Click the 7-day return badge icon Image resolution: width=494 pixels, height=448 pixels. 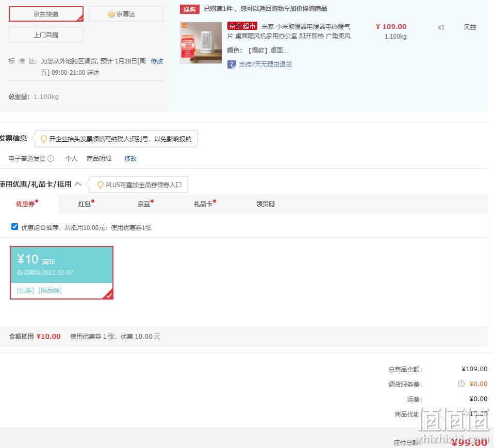[x=232, y=64]
